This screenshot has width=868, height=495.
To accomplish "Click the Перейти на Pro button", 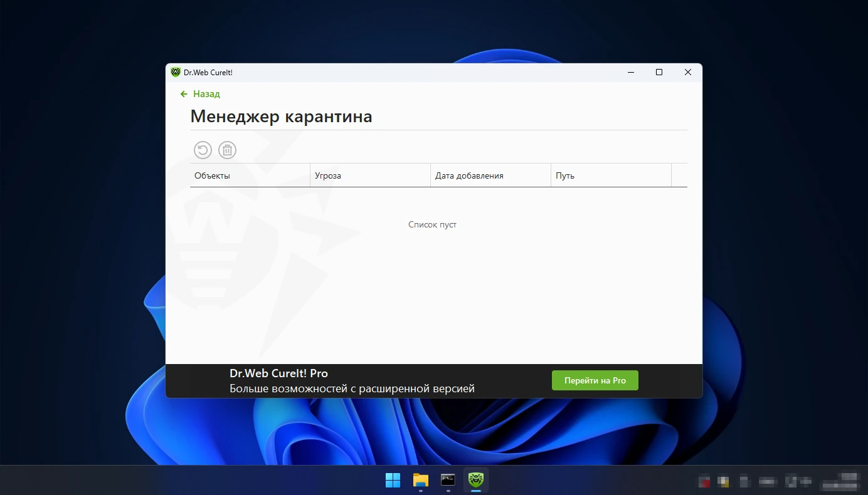I will 595,380.
